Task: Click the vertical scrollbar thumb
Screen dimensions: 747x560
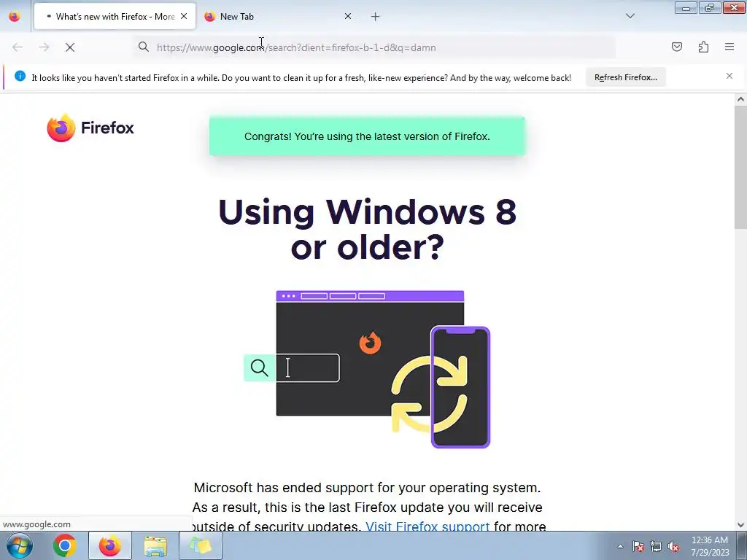Action: click(x=740, y=167)
